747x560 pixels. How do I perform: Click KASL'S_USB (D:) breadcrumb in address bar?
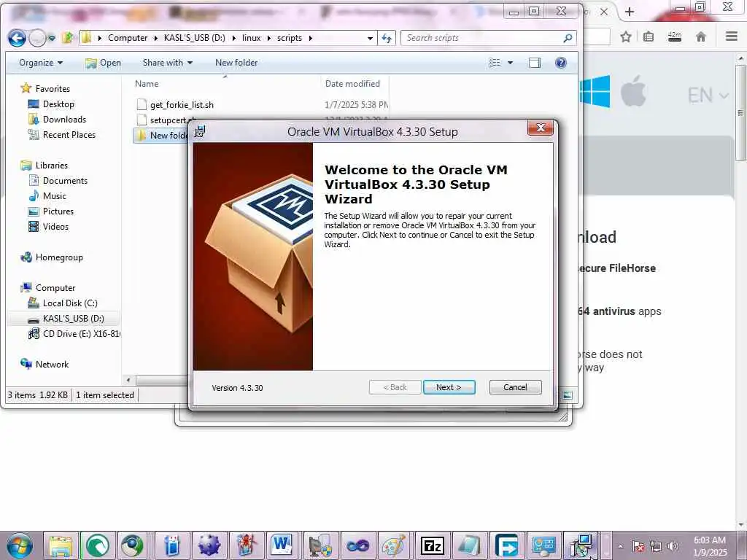(x=194, y=38)
